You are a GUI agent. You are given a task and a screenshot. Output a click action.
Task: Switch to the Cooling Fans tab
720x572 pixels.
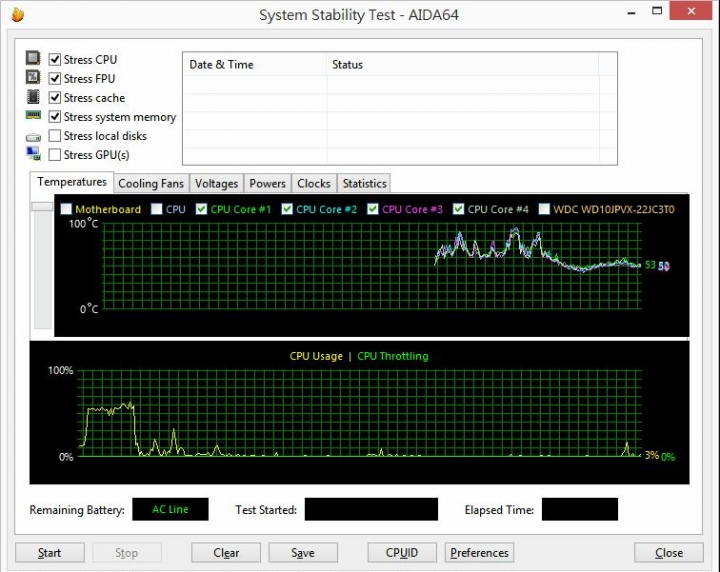151,184
